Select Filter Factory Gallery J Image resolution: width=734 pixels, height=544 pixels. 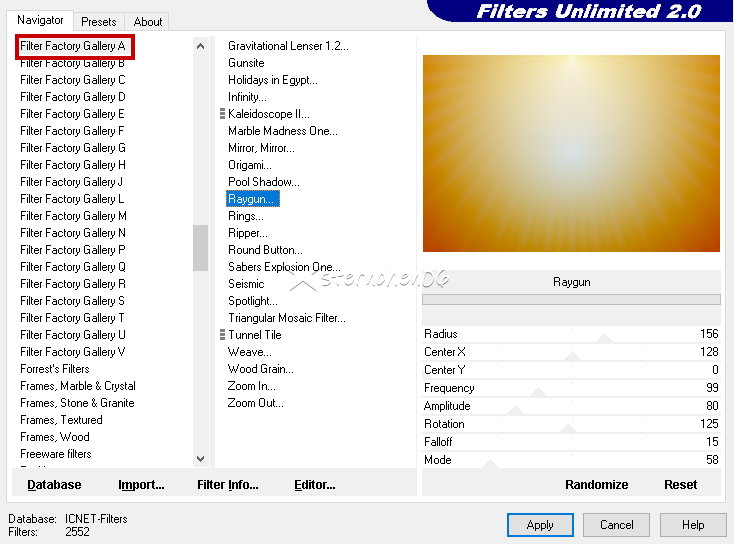[71, 182]
